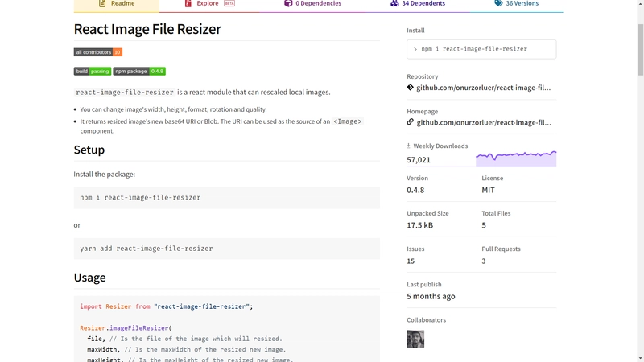Open the collaborator avatar thumbnail
Viewport: 644px width, 362px height.
[415, 339]
